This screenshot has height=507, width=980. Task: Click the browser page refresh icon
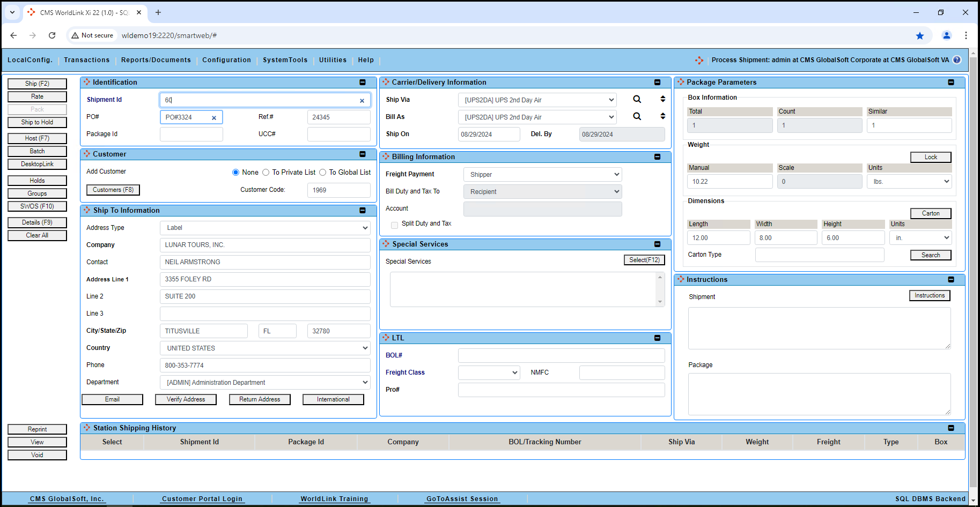(52, 35)
